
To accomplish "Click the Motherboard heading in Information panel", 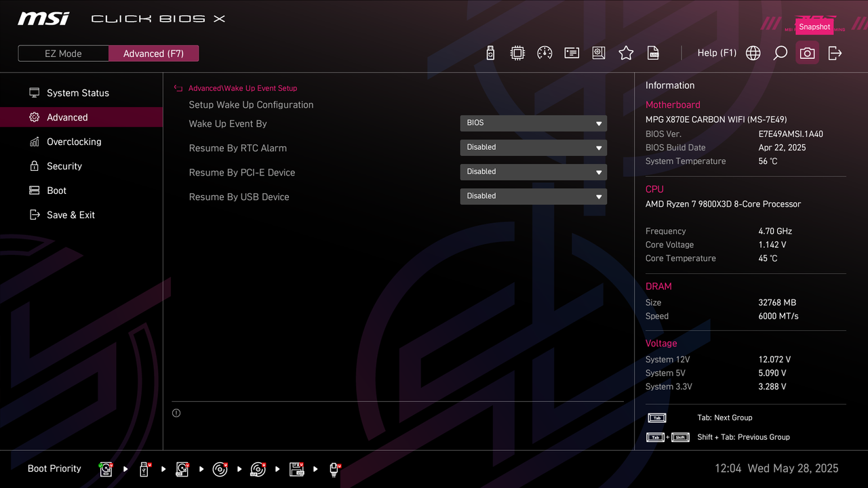I will [x=673, y=105].
